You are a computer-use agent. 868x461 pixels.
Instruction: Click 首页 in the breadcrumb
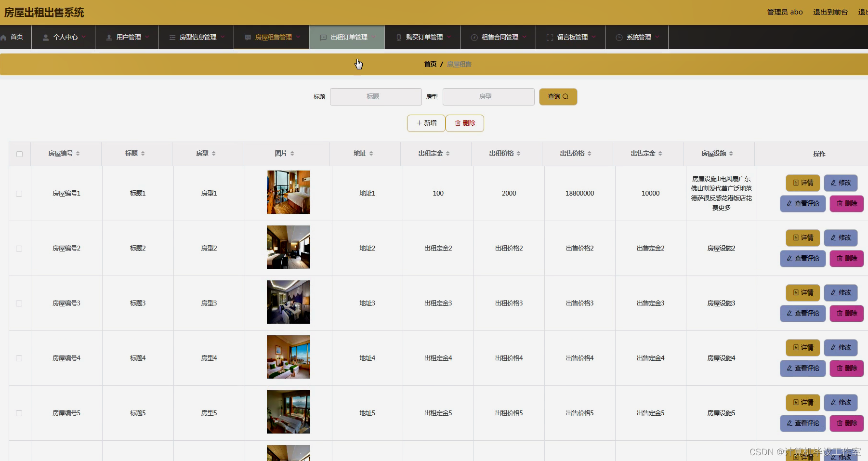(430, 64)
